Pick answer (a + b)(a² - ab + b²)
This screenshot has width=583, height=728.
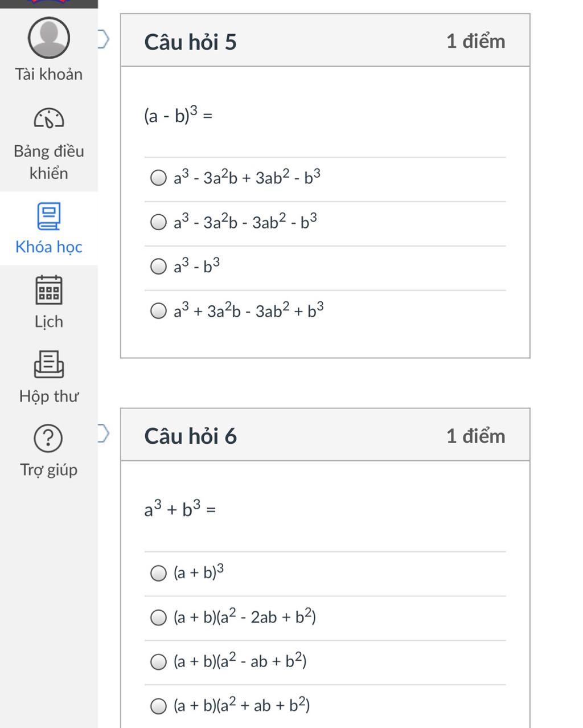coord(158,661)
